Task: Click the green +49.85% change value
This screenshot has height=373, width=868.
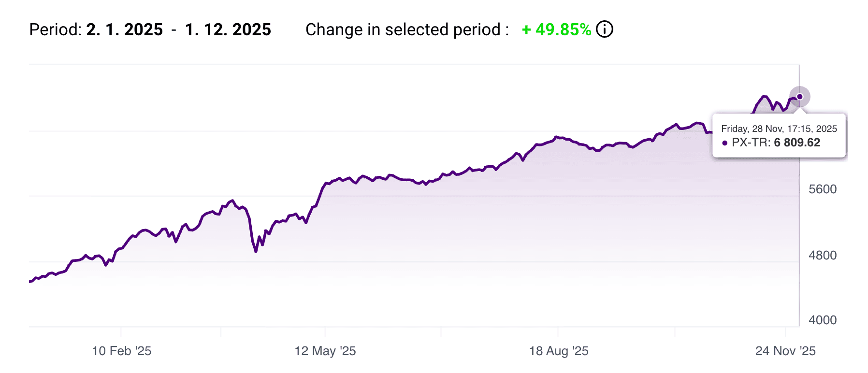Action: pyautogui.click(x=556, y=29)
